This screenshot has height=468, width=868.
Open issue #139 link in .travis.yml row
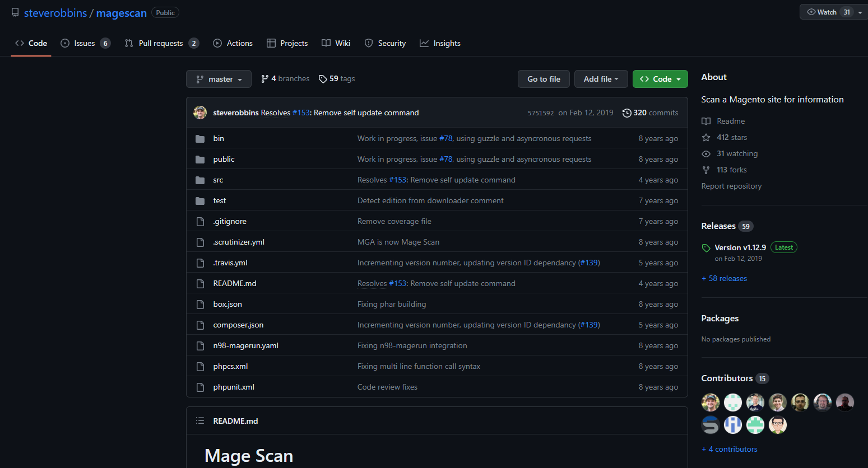click(589, 263)
